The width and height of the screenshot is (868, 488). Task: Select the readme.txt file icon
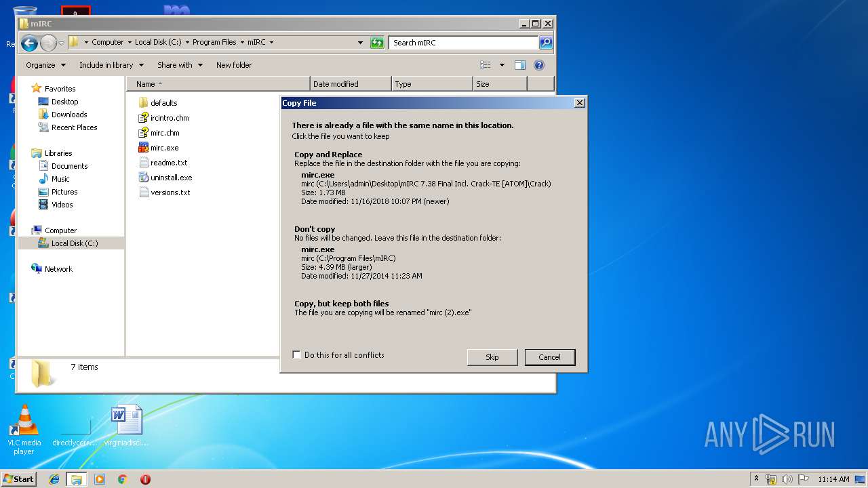click(143, 163)
